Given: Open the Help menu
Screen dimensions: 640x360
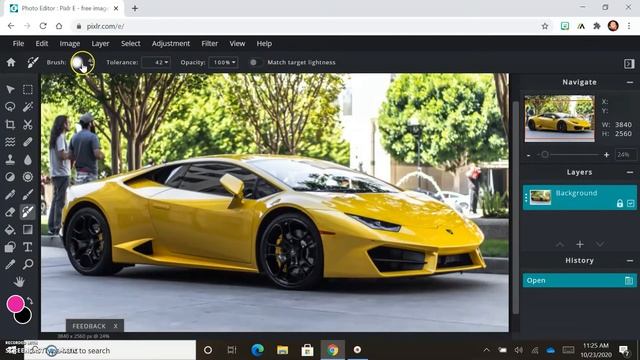Looking at the screenshot, I should tap(264, 44).
